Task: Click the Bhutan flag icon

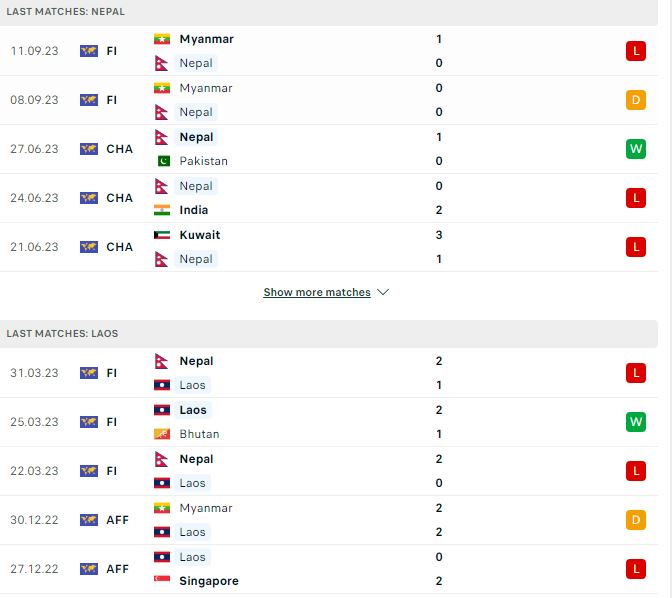Action: tap(162, 434)
